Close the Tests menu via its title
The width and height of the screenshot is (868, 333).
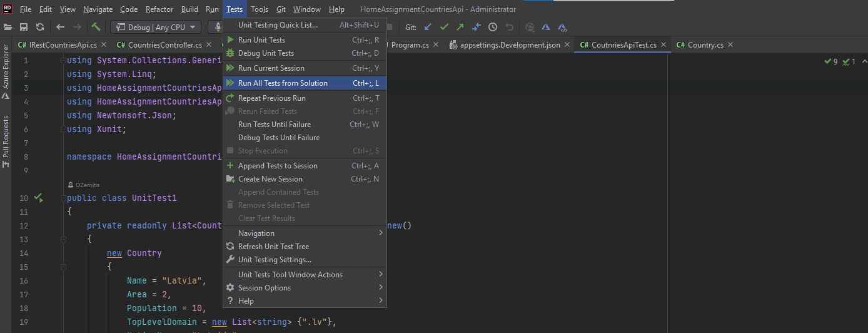[x=235, y=9]
